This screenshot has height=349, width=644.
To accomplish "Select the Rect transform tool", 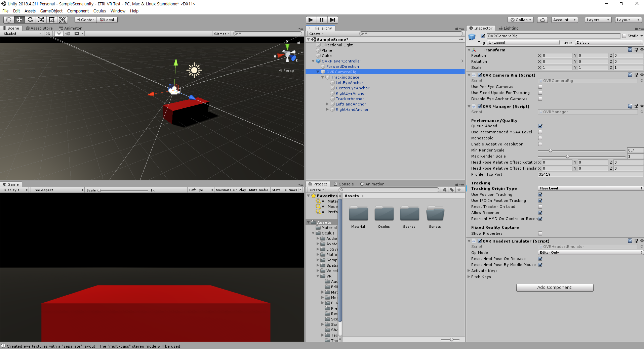I will 51,20.
